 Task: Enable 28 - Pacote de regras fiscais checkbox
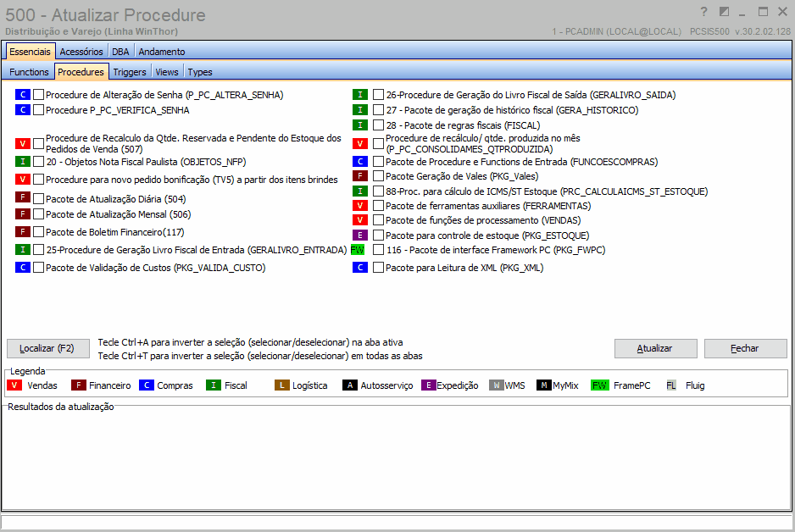(x=378, y=125)
